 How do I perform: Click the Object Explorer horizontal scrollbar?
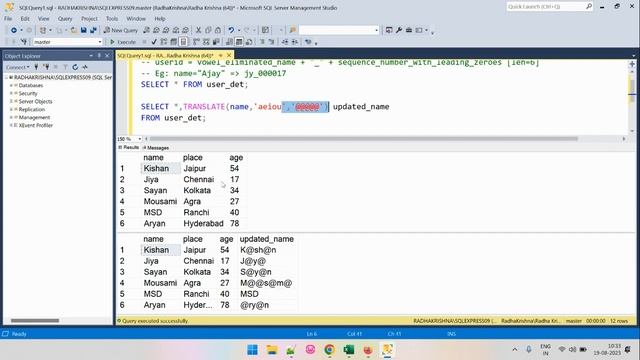click(x=35, y=320)
